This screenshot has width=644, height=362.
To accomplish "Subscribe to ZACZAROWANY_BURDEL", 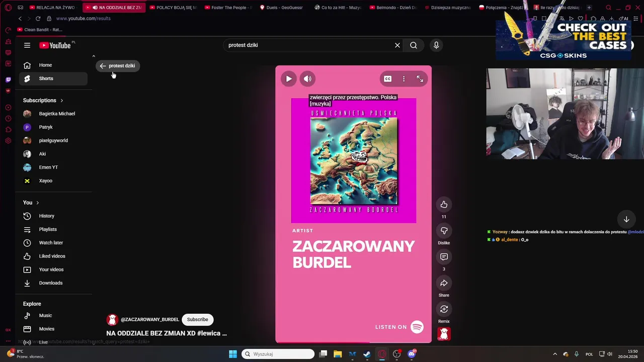I will pos(197,319).
